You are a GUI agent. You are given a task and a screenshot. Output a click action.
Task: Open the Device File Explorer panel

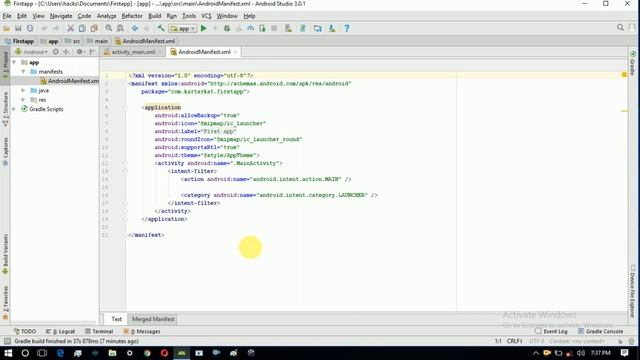(x=633, y=291)
